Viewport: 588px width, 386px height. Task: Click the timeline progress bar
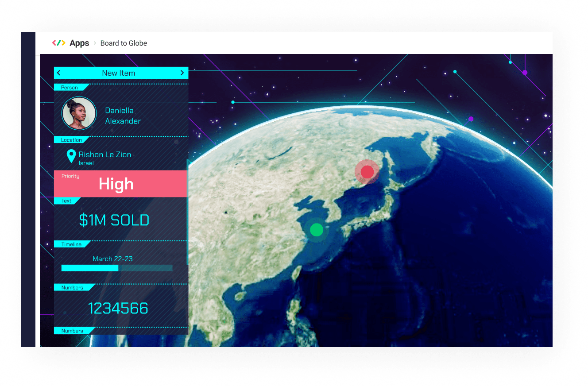(x=117, y=268)
